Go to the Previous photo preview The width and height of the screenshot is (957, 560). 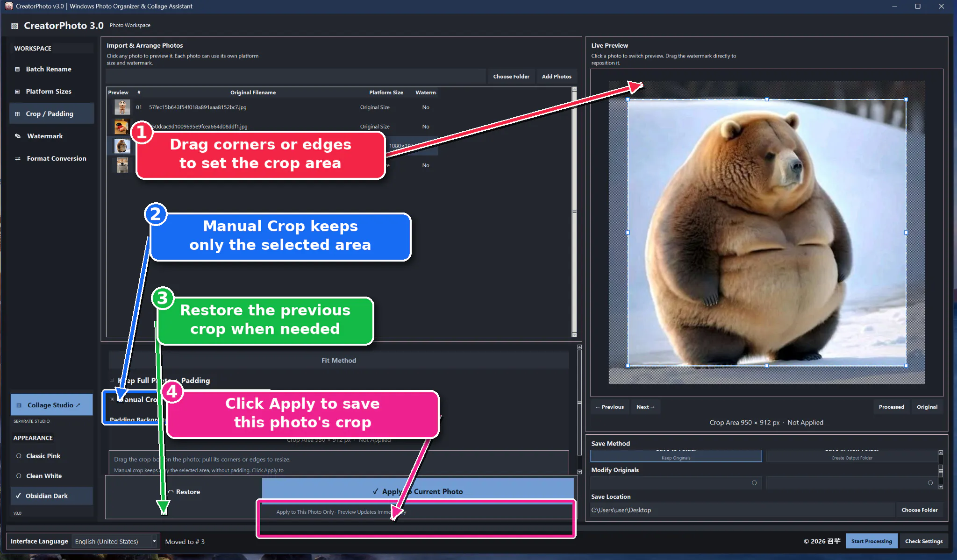(x=610, y=407)
